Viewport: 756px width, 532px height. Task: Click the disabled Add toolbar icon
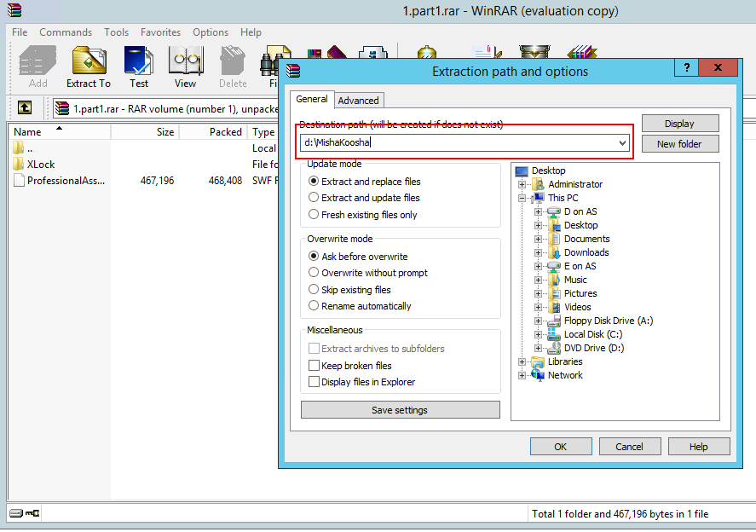pos(38,61)
